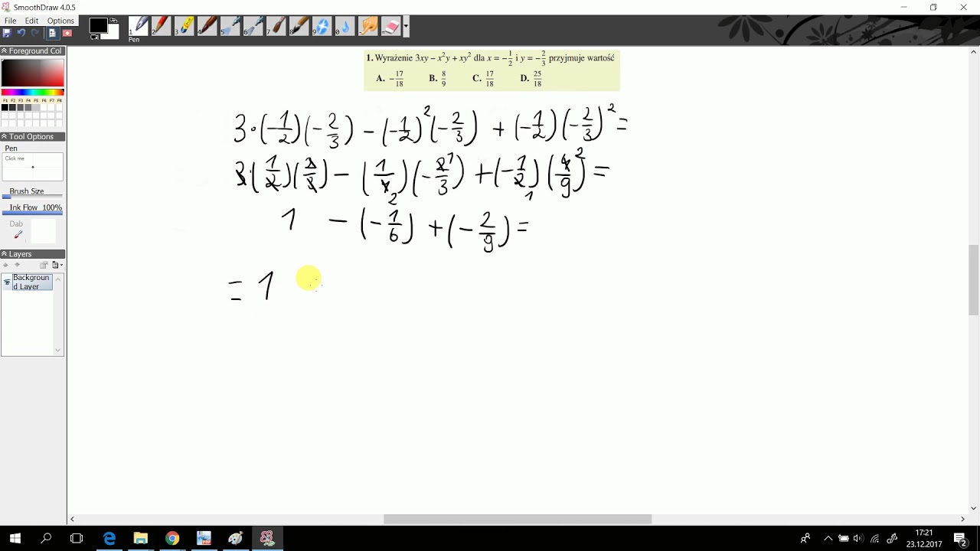Select the yellow marker tool (slot 3)
Viewport: 980px width, 551px height.
[185, 26]
